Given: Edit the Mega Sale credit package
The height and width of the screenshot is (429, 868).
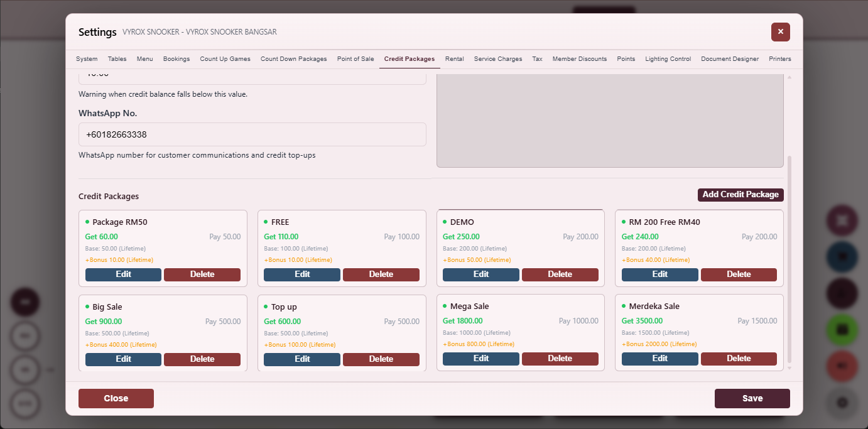Looking at the screenshot, I should (481, 359).
